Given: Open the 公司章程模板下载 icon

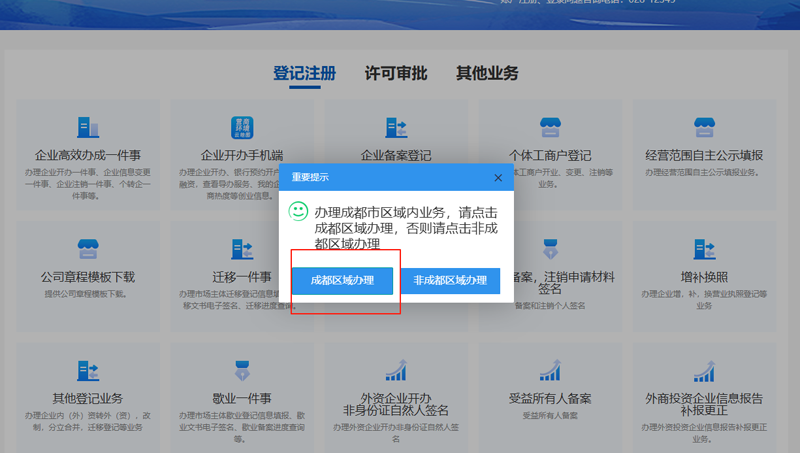Looking at the screenshot, I should (88, 249).
